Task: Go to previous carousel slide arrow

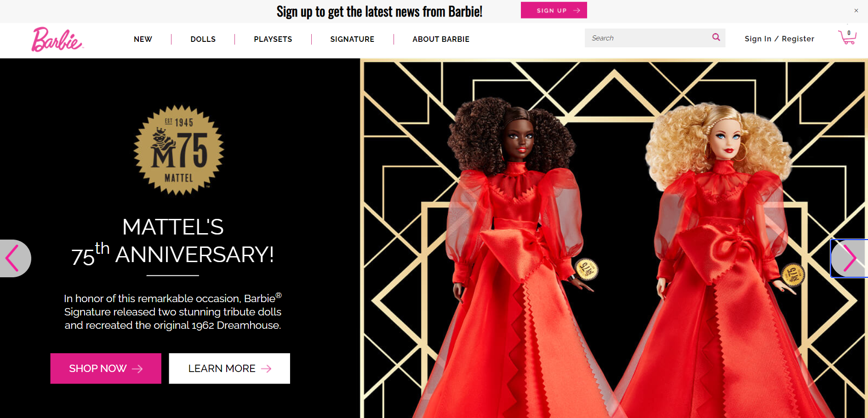Action: pyautogui.click(x=15, y=258)
